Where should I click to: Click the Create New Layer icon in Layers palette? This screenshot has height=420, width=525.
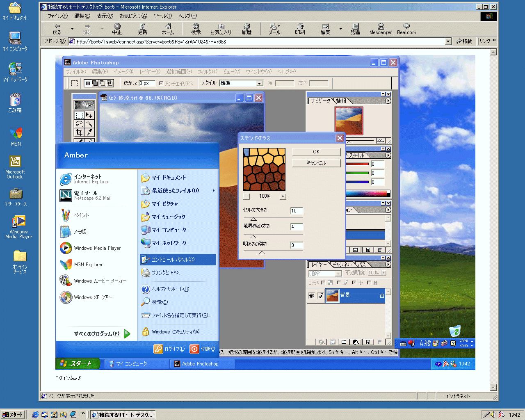368,342
